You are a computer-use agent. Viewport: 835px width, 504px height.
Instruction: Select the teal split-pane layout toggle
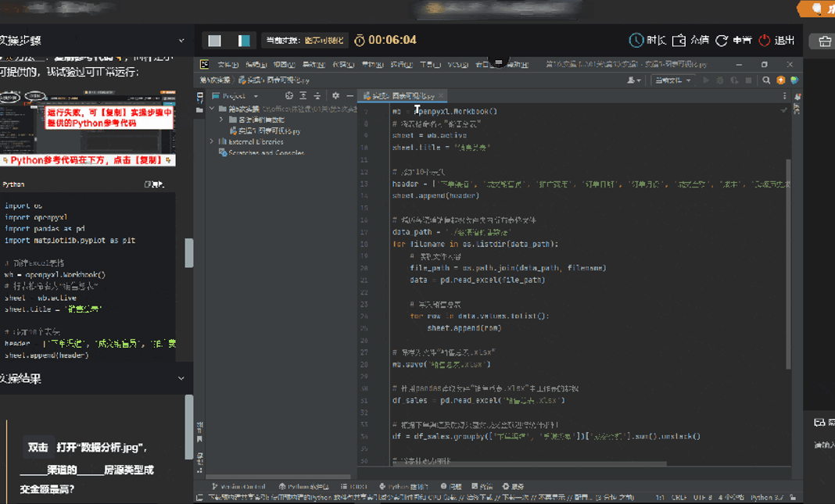point(244,41)
